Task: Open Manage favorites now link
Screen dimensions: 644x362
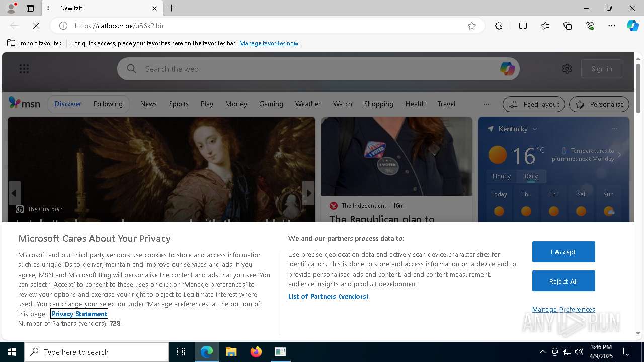Action: pyautogui.click(x=269, y=43)
